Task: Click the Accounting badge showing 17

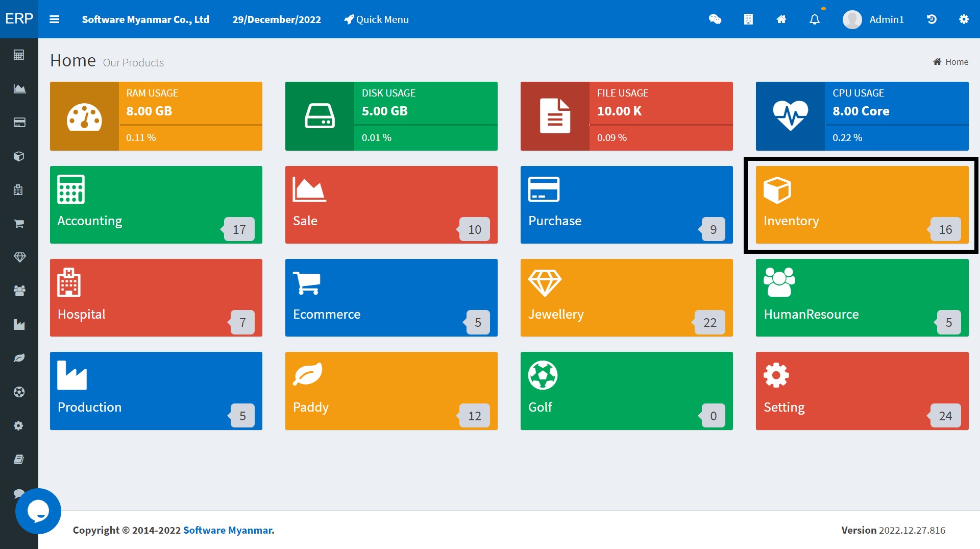Action: [x=239, y=229]
